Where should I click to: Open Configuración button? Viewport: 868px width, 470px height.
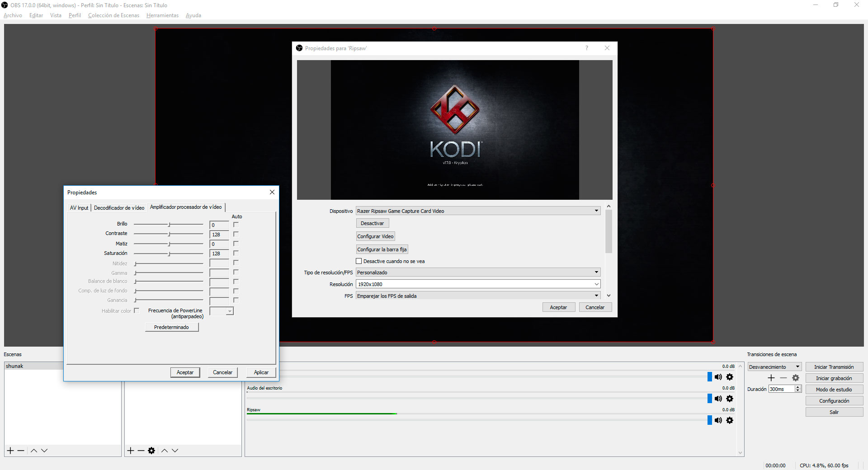834,401
